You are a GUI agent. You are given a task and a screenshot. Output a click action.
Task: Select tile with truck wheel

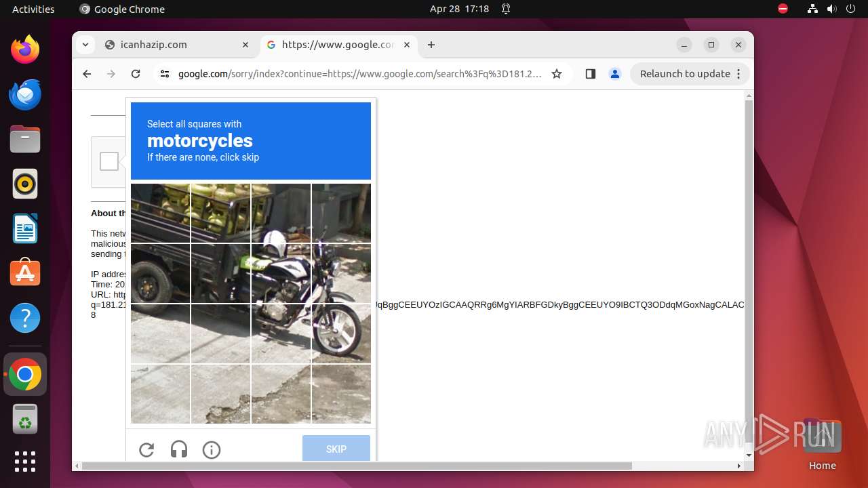(160, 273)
